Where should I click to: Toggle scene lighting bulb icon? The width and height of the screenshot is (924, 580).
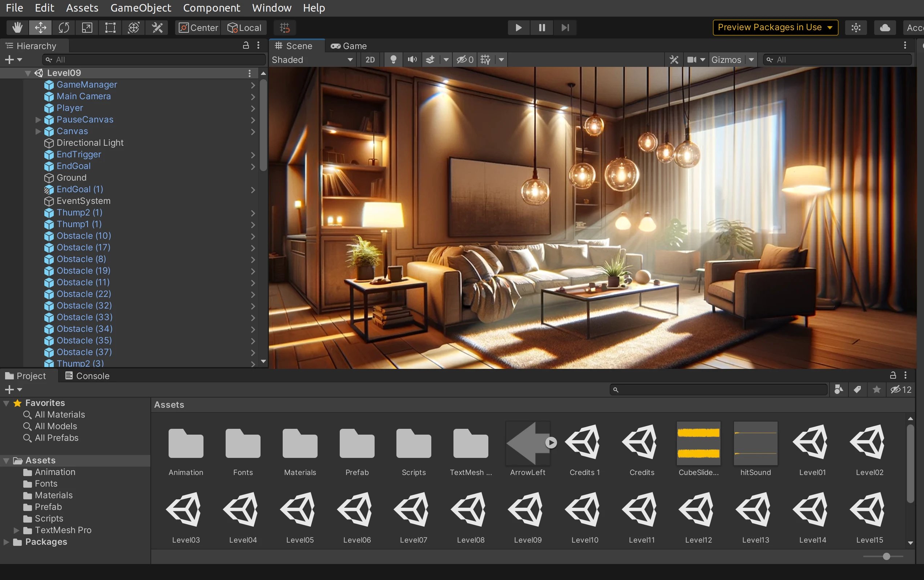(x=393, y=60)
